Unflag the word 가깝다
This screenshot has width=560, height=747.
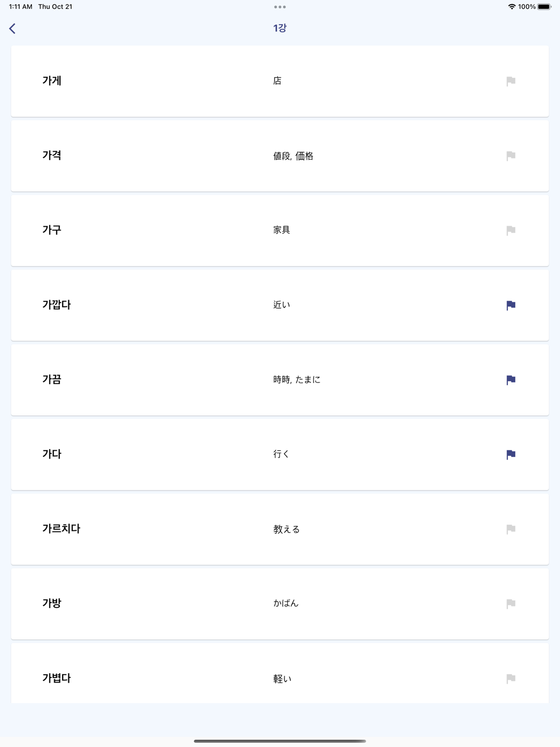click(x=511, y=305)
